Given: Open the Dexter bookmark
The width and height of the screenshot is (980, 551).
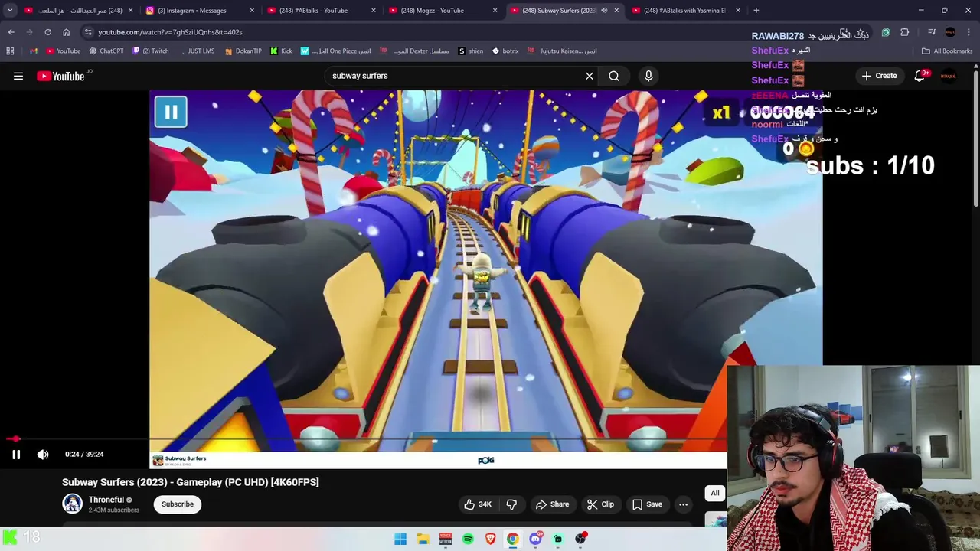Looking at the screenshot, I should (x=414, y=51).
